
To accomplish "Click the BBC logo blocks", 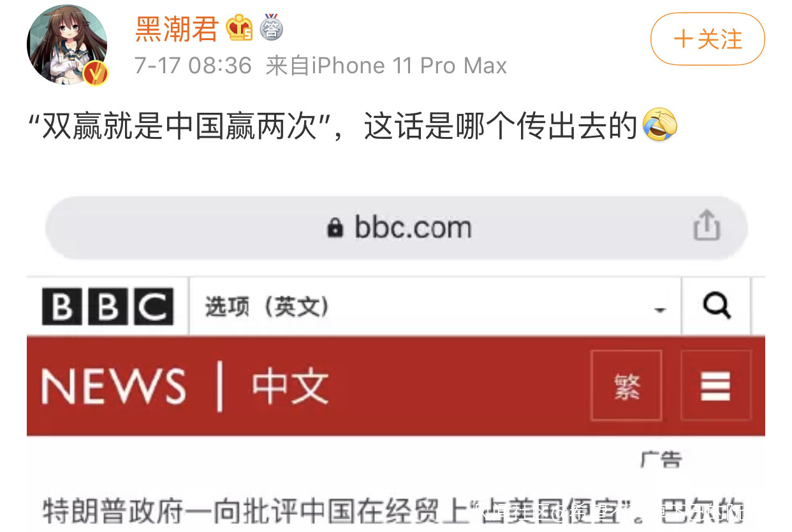I will point(108,306).
